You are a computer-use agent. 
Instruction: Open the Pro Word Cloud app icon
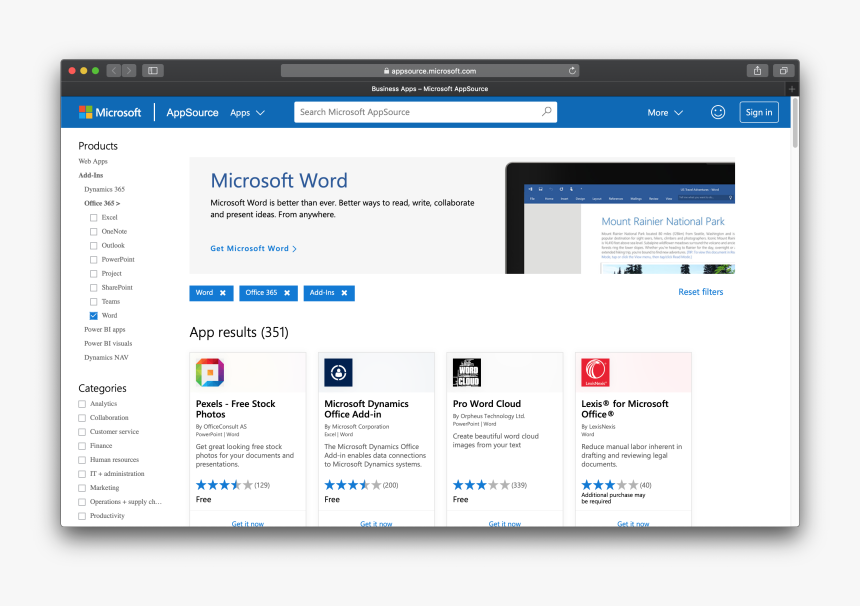coord(467,373)
